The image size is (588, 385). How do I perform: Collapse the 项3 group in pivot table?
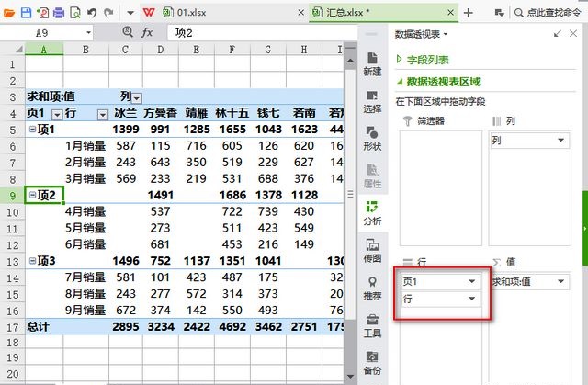33,260
